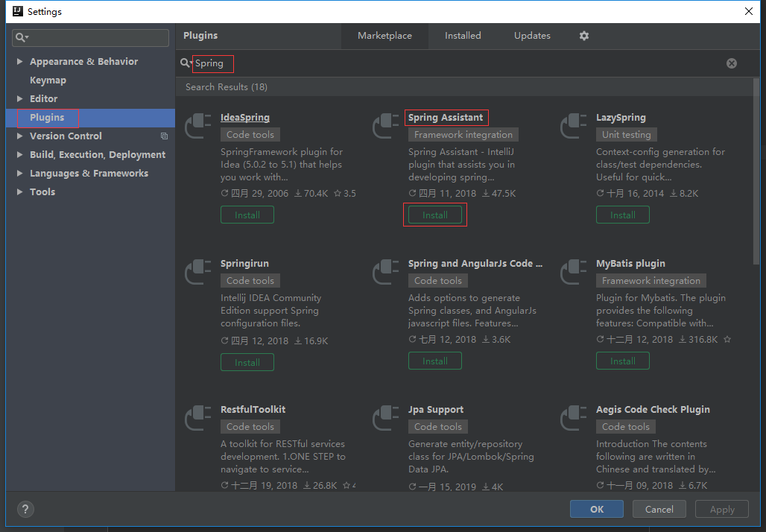Install Spring and AngularJs Code plugin
This screenshot has width=766, height=532.
coord(434,361)
